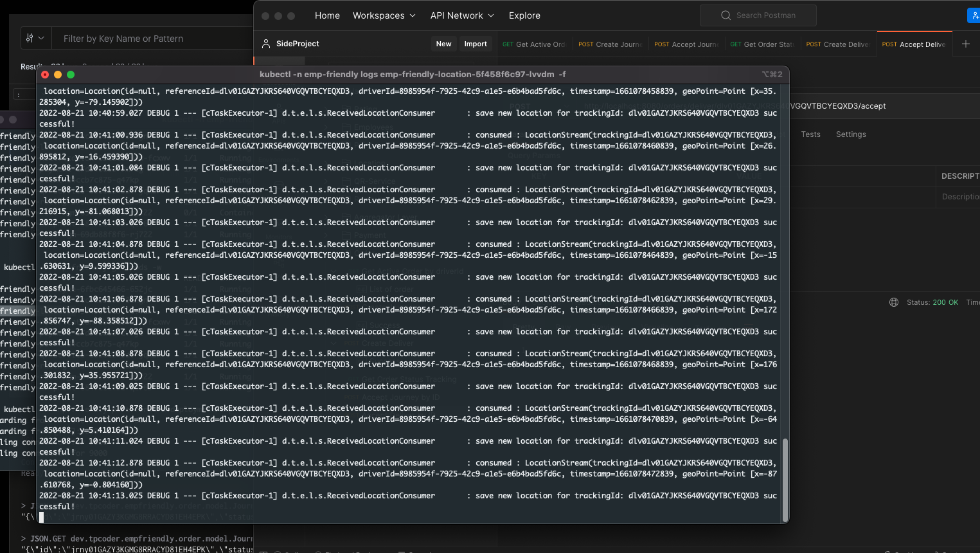Open the Tests tab of the request

[810, 134]
